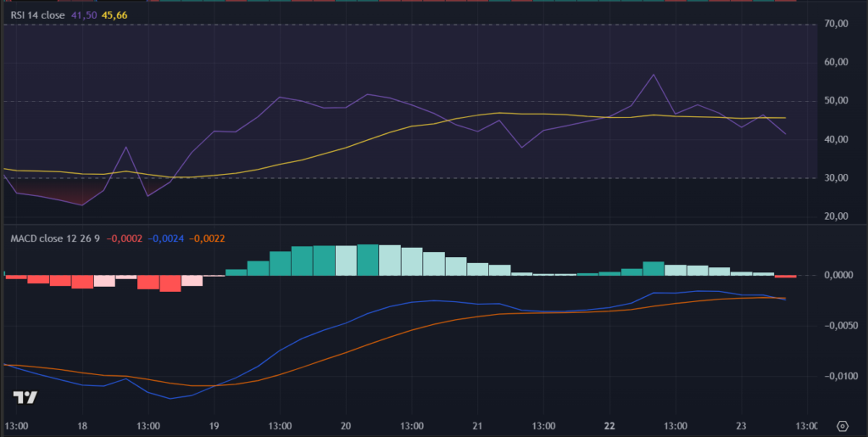Click the 40,00 RSI scale label
868x437 pixels.
836,139
